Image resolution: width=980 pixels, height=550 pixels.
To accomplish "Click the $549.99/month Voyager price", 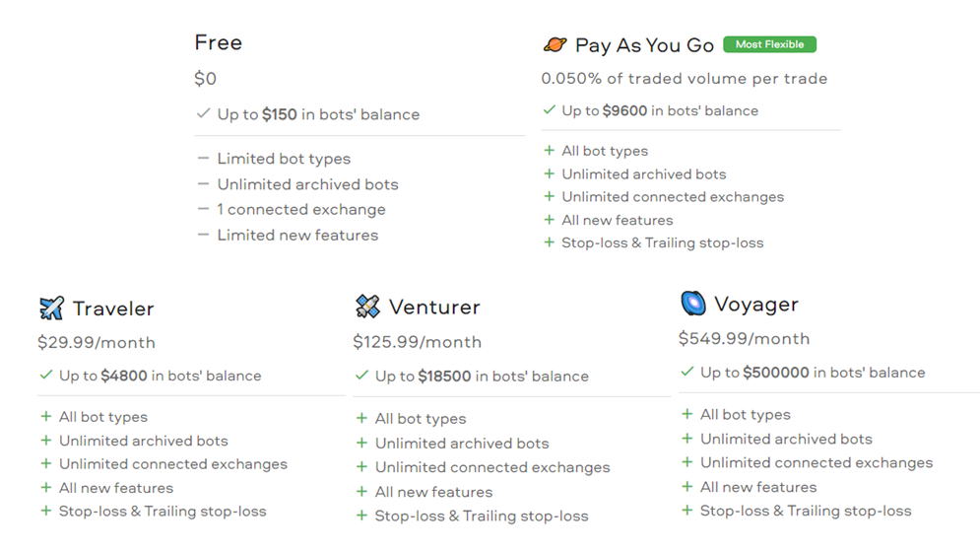I will 744,338.
